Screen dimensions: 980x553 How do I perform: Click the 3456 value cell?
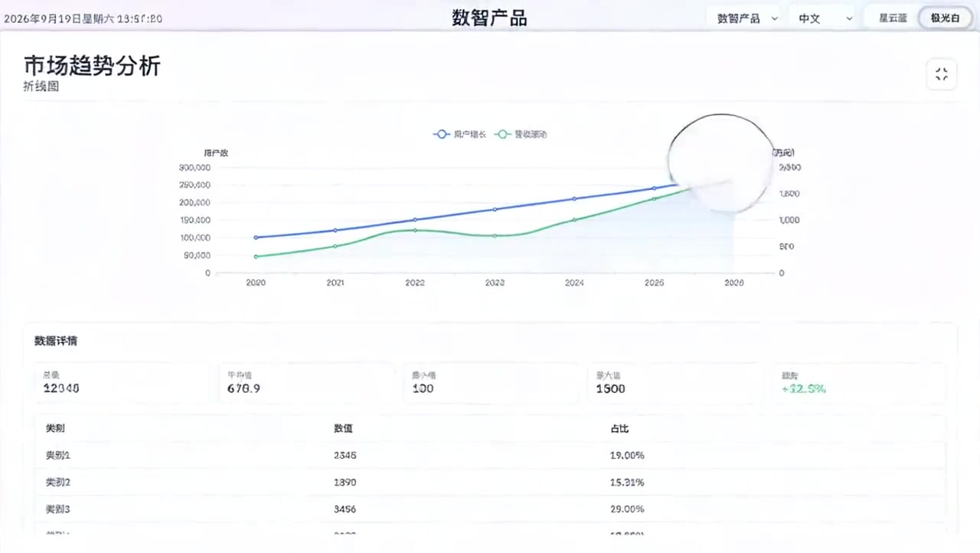[x=345, y=509]
